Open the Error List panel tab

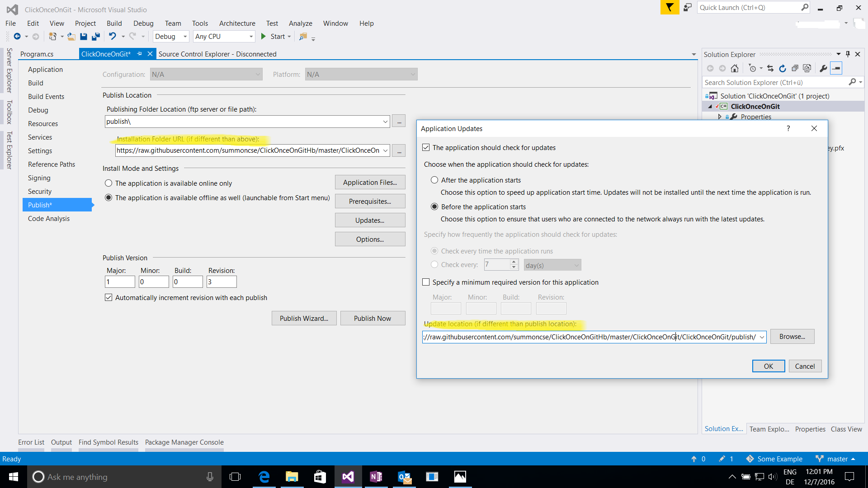tap(31, 442)
